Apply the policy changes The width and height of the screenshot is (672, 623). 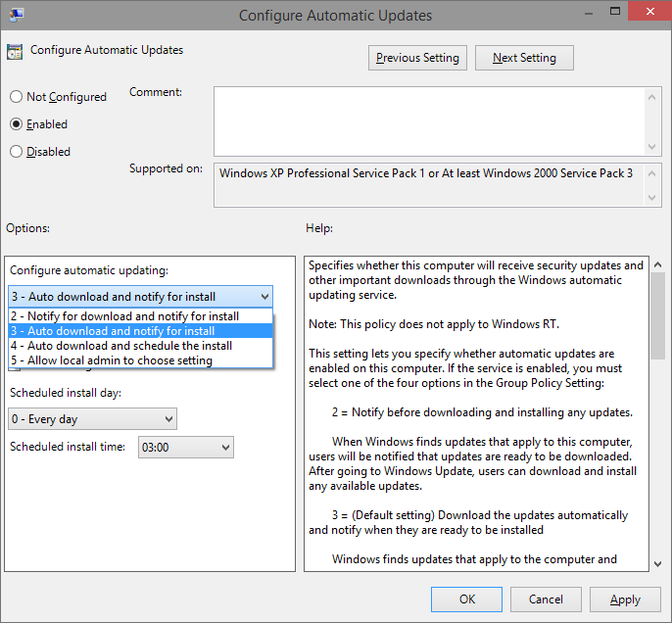[625, 599]
